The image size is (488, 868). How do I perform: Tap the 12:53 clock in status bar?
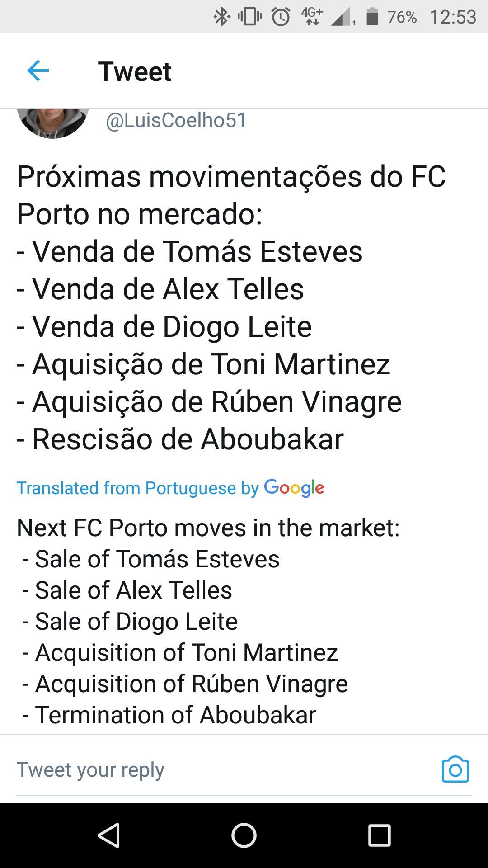(453, 17)
